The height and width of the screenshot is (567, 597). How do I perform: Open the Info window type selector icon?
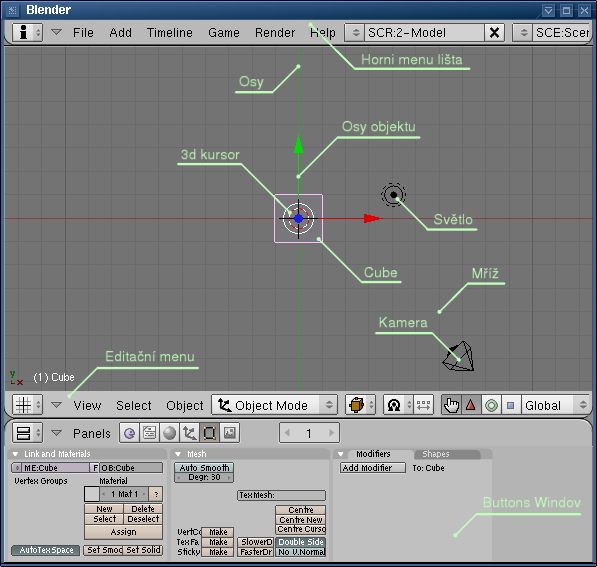pos(27,33)
